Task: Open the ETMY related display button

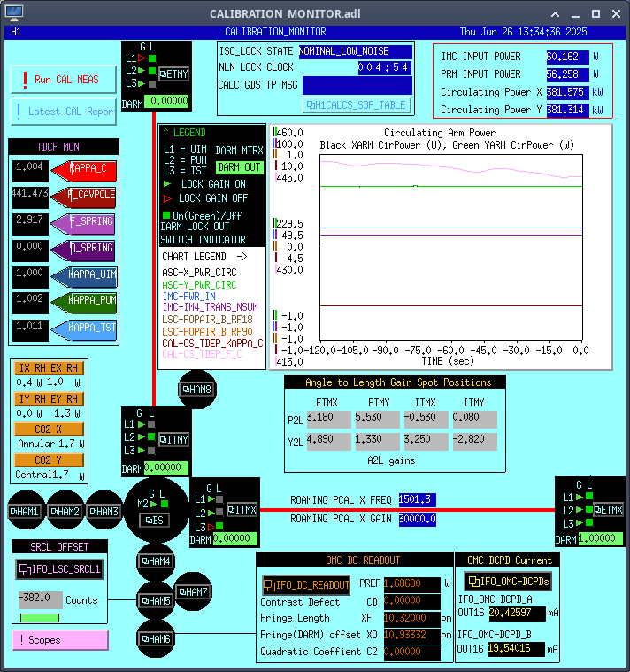Action: point(174,74)
